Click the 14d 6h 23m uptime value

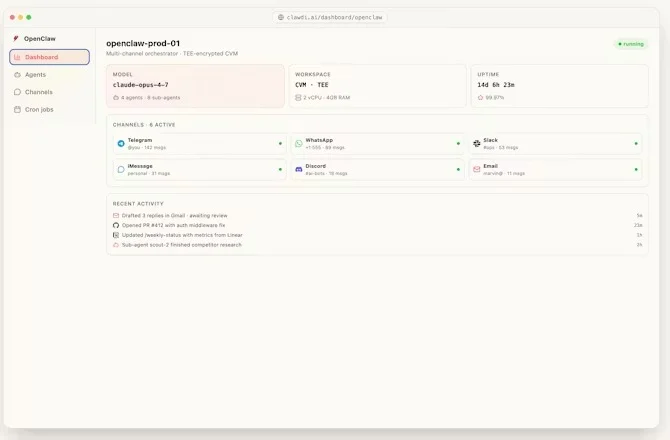tap(496, 85)
